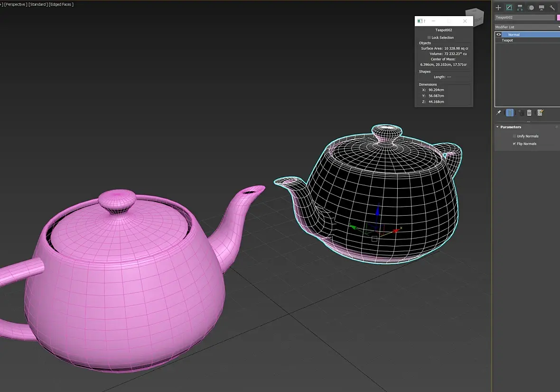Switch to the Modify panel tab

click(509, 8)
